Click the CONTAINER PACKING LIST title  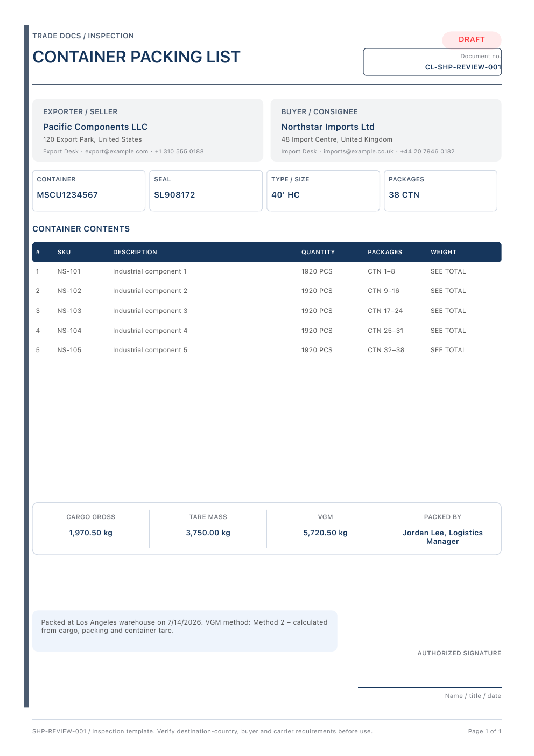(x=136, y=57)
